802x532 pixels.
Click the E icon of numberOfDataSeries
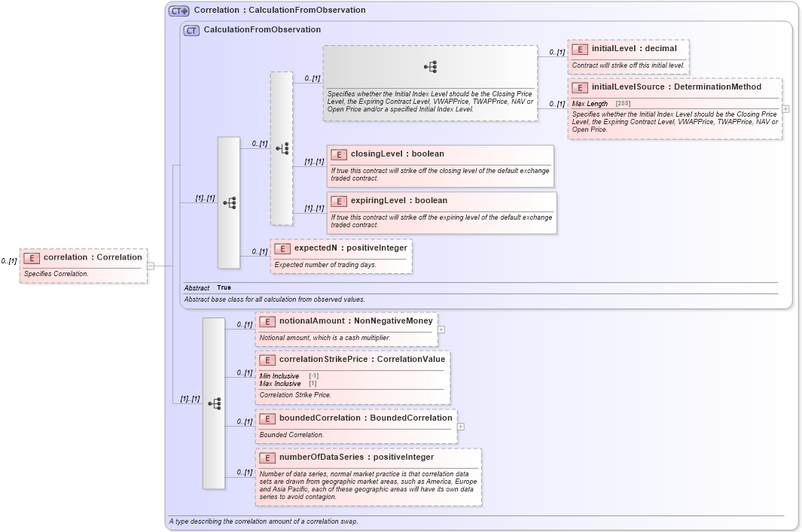click(x=267, y=458)
